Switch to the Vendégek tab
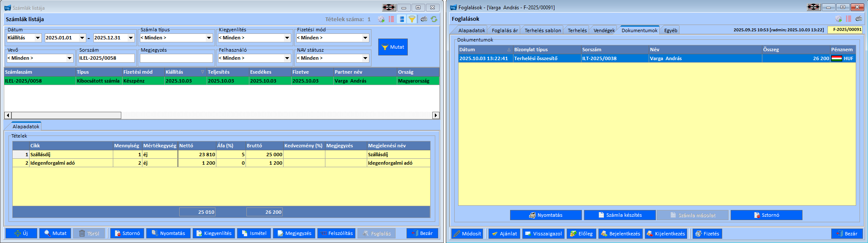This screenshot has width=868, height=243. pos(604,30)
